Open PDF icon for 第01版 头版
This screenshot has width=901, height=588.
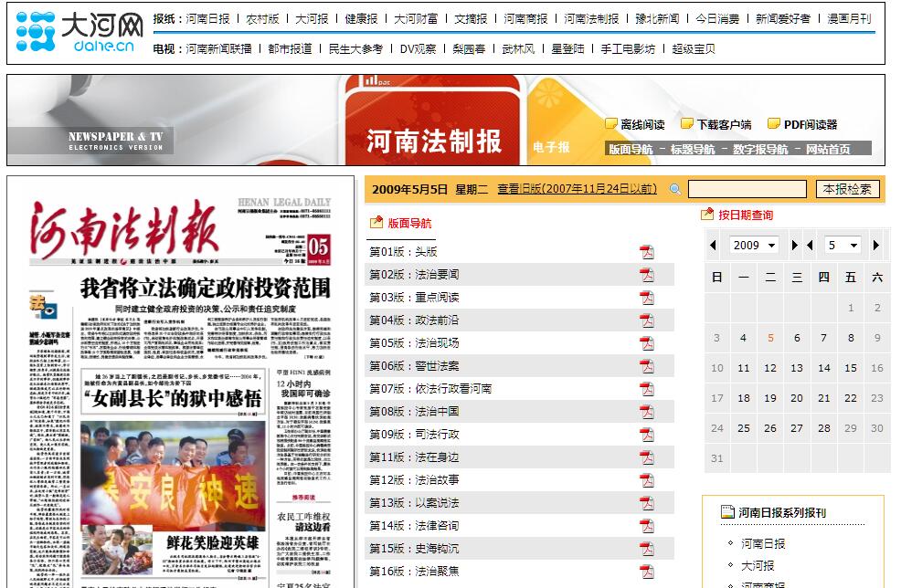pos(647,252)
